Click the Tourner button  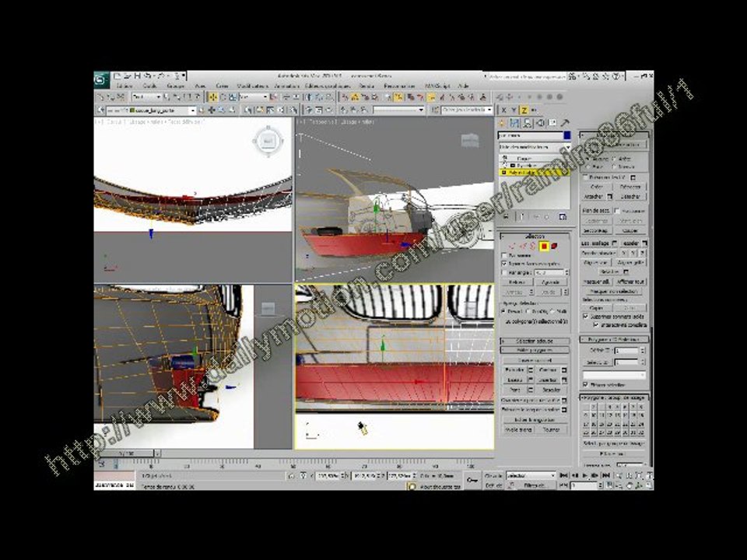tap(551, 429)
